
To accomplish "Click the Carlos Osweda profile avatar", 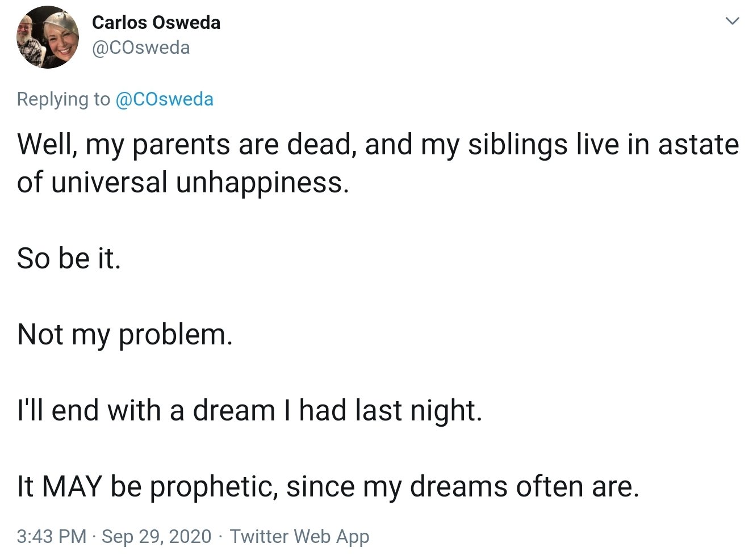I will (47, 38).
